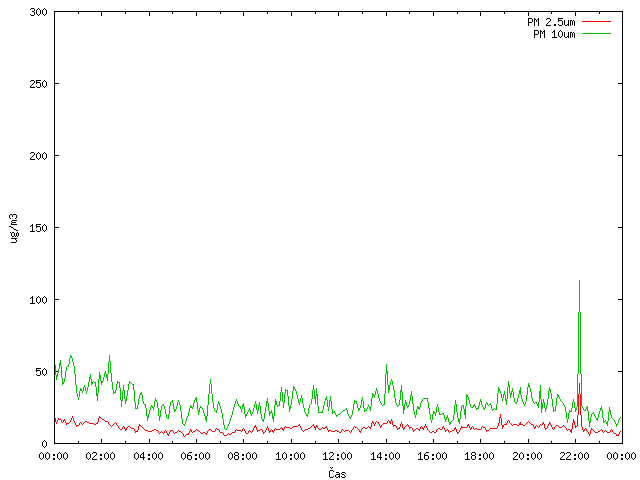Click the 250 y-axis value

coord(38,84)
